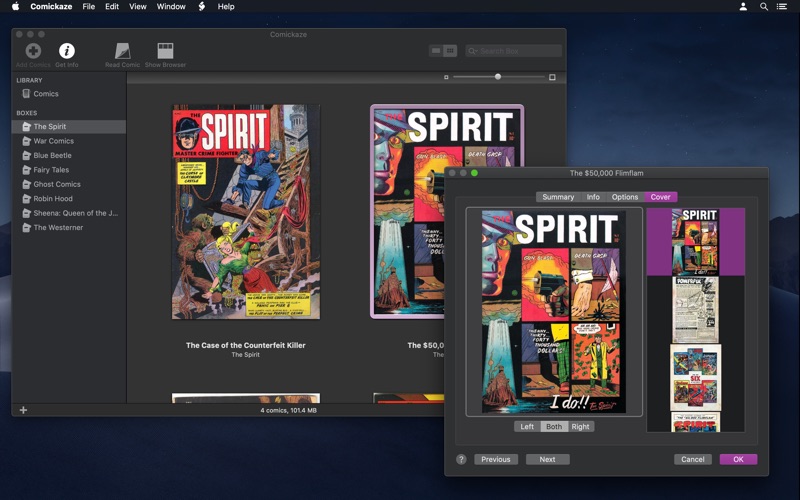800x500 pixels.
Task: Click the user account menu bar icon
Action: click(x=743, y=7)
